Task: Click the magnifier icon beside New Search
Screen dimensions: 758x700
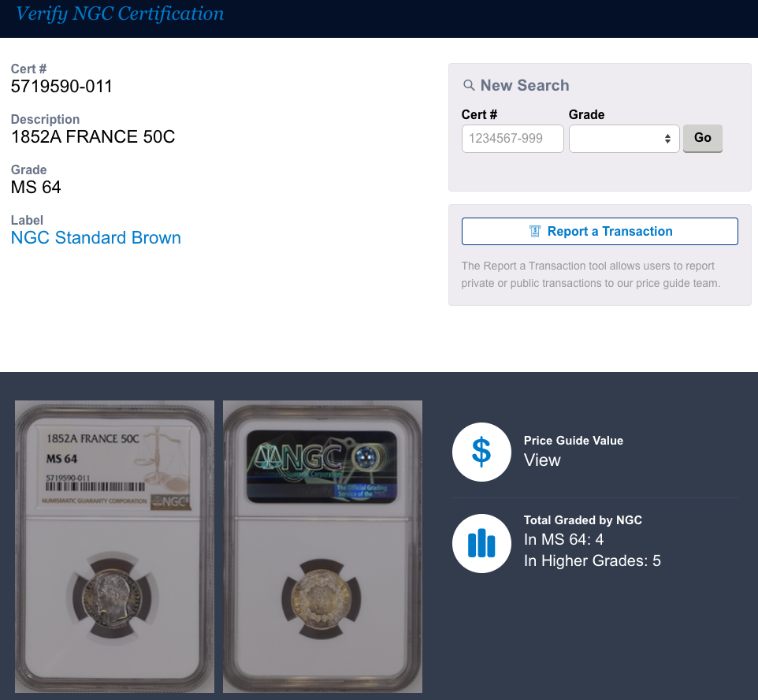Action: [x=469, y=85]
